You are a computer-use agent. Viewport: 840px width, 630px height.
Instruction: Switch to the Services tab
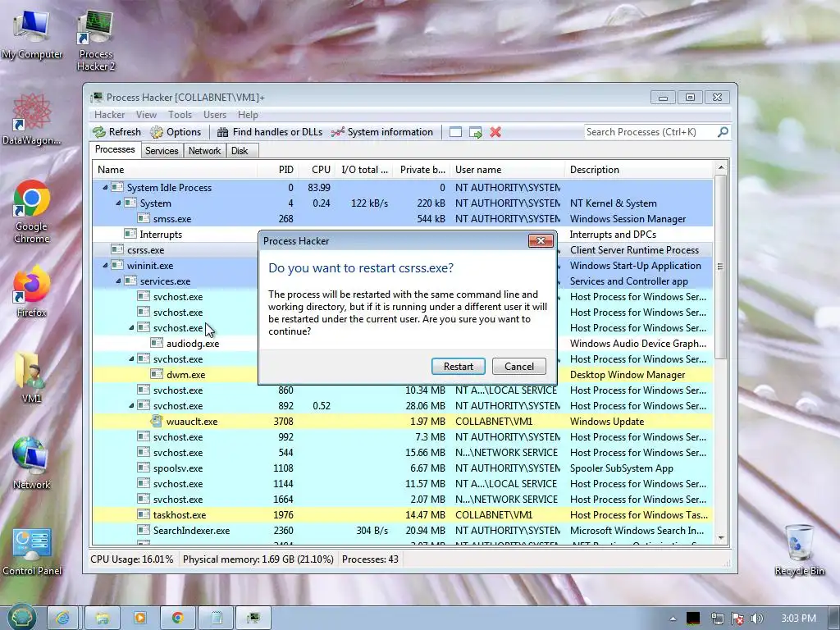pos(162,151)
